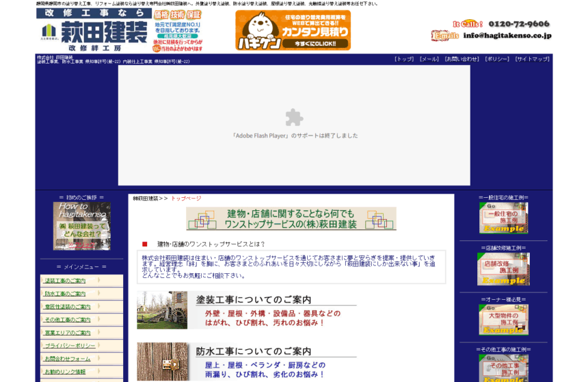This screenshot has width=588, height=382.
Task: Open ［お問い合わせ］ in top navigation
Action: [x=462, y=60]
